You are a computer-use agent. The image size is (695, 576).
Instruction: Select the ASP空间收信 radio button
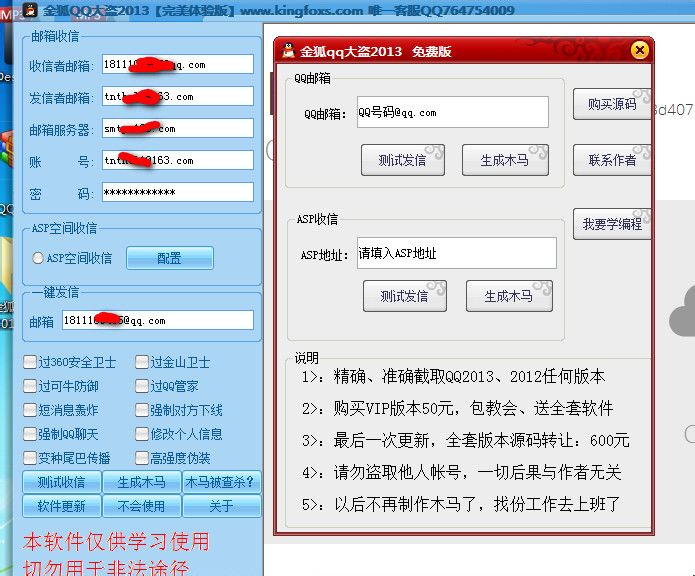click(x=38, y=258)
